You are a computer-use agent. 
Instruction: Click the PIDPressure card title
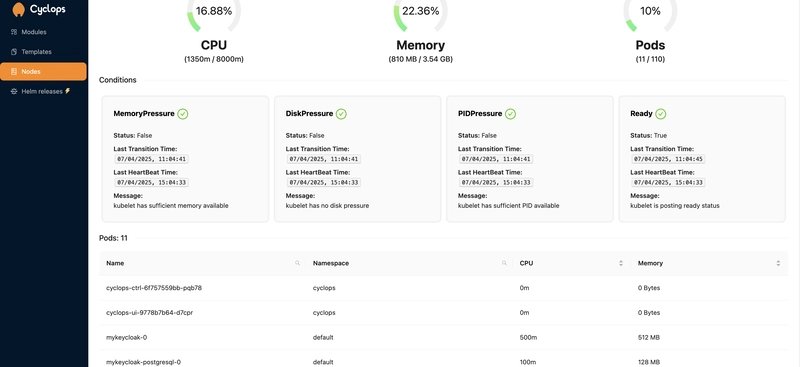(480, 114)
